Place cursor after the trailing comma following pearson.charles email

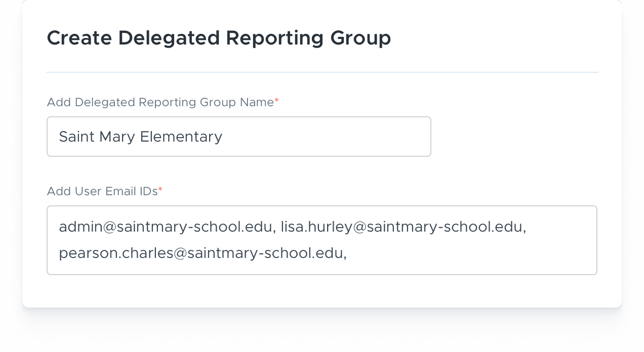(348, 253)
